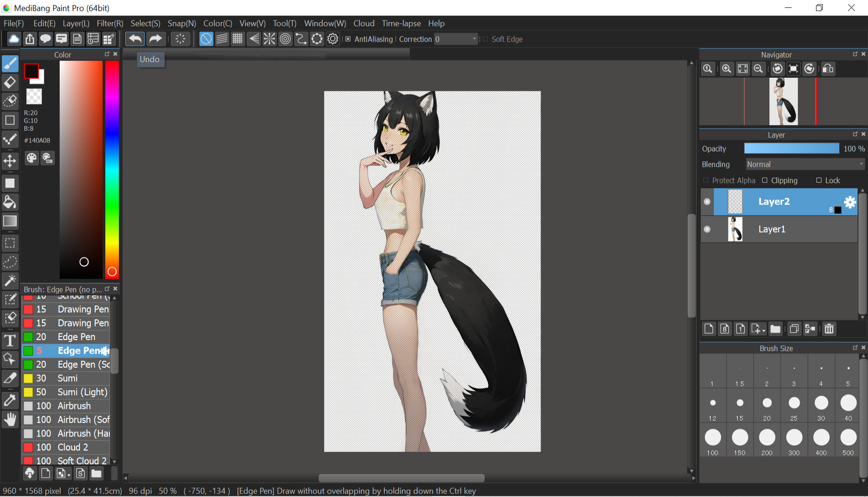Expand the add layer dropdown arrow

click(764, 331)
